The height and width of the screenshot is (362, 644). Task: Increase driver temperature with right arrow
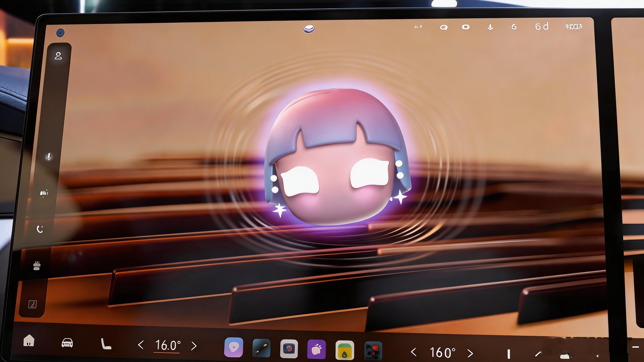tap(194, 346)
